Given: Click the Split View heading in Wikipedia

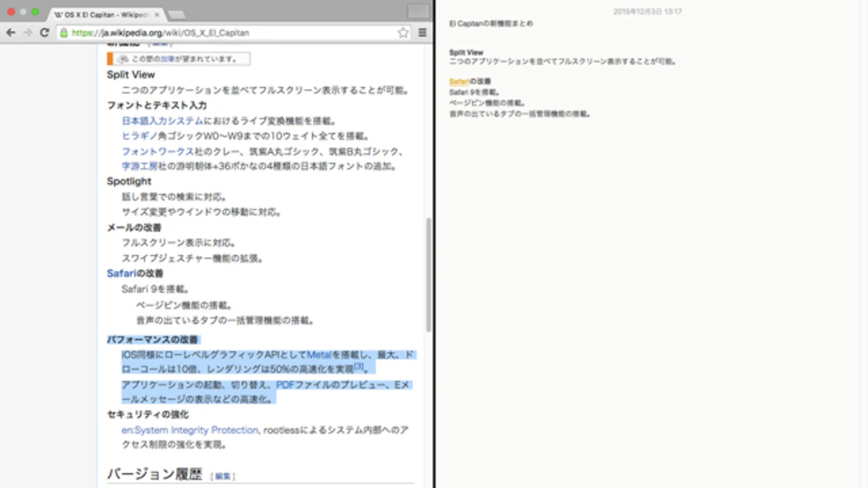Looking at the screenshot, I should pos(131,75).
